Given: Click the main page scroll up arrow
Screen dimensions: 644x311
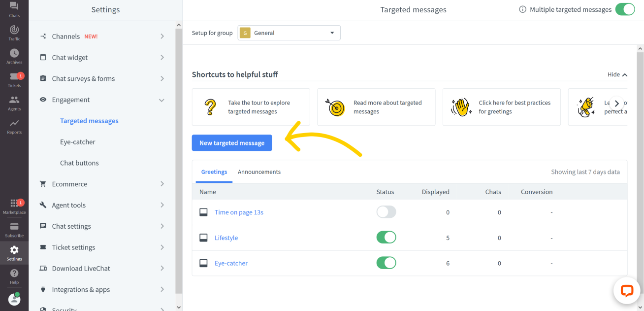Looking at the screenshot, I should (x=640, y=49).
